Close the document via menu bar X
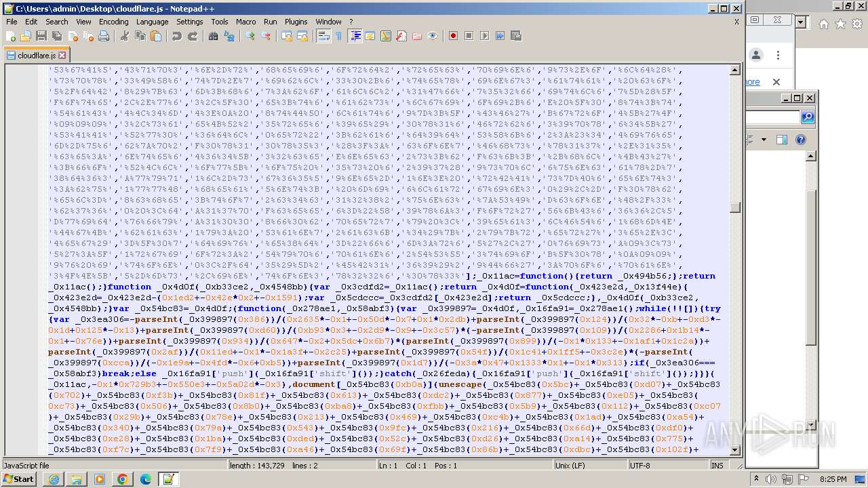This screenshot has height=488, width=868. click(x=736, y=22)
